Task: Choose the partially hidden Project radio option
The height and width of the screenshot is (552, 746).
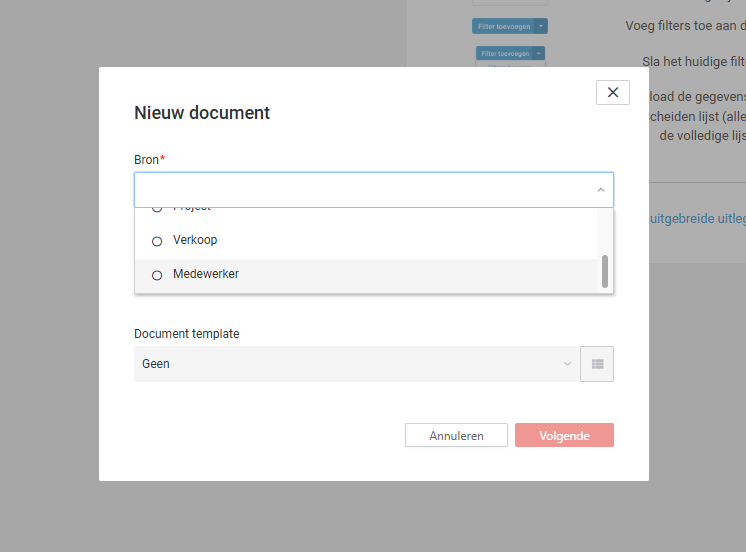Action: tap(157, 209)
